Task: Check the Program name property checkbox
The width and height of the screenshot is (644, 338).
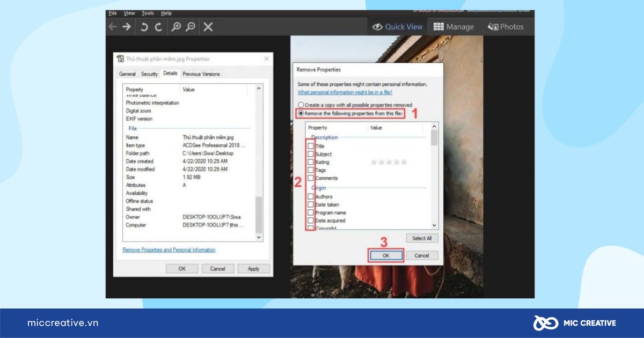Action: click(x=311, y=212)
